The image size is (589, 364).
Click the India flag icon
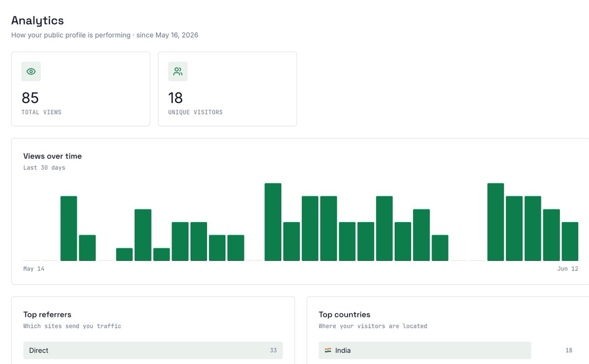[x=328, y=350]
